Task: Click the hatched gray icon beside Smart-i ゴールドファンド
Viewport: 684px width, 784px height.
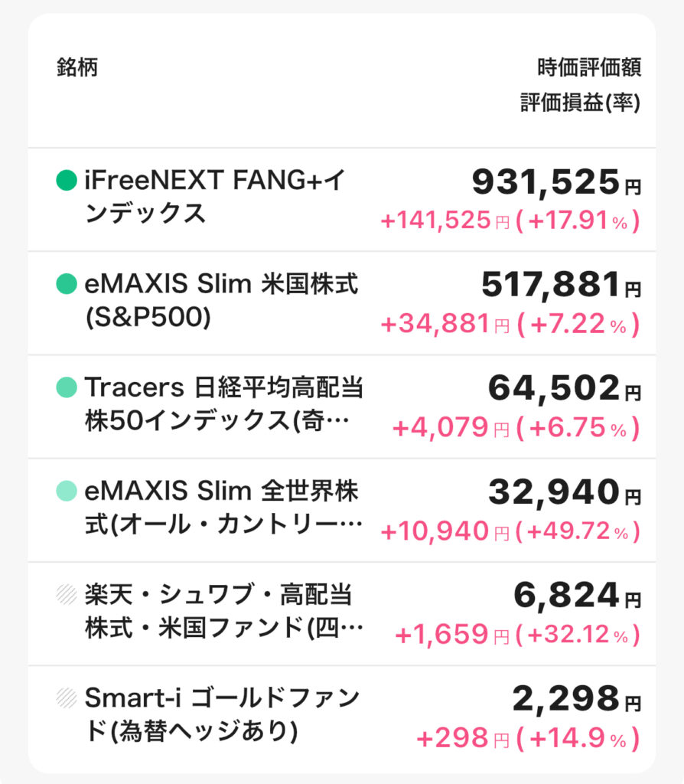Action: pyautogui.click(x=67, y=697)
